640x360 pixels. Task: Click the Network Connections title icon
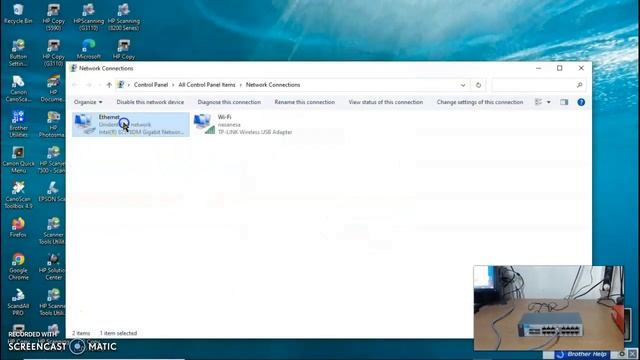tap(73, 68)
